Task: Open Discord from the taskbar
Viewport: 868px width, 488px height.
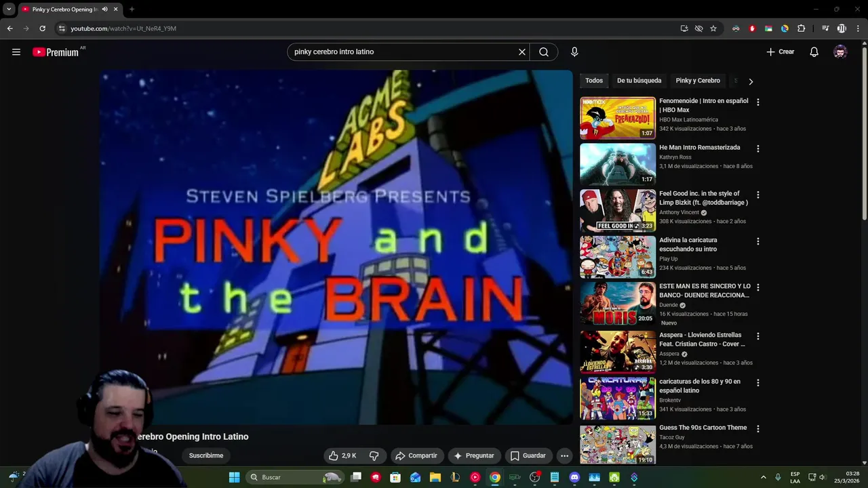Action: click(x=574, y=477)
